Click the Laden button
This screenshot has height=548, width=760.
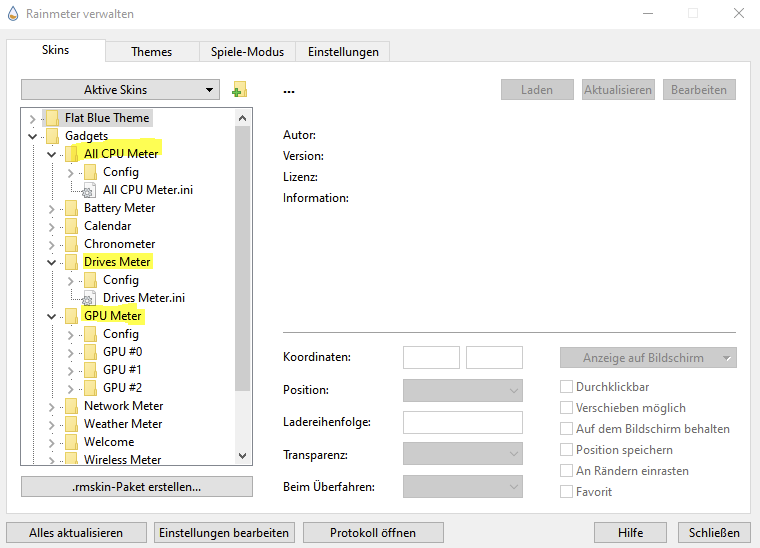537,90
